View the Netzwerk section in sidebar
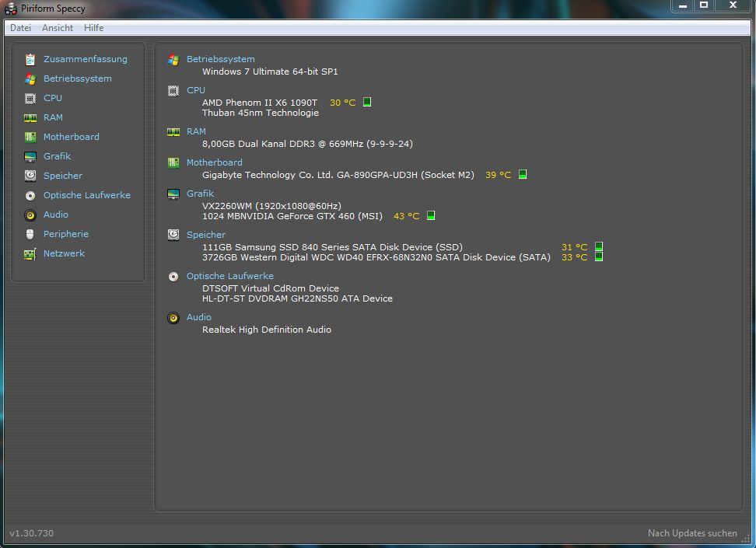756x548 pixels. pyautogui.click(x=64, y=253)
